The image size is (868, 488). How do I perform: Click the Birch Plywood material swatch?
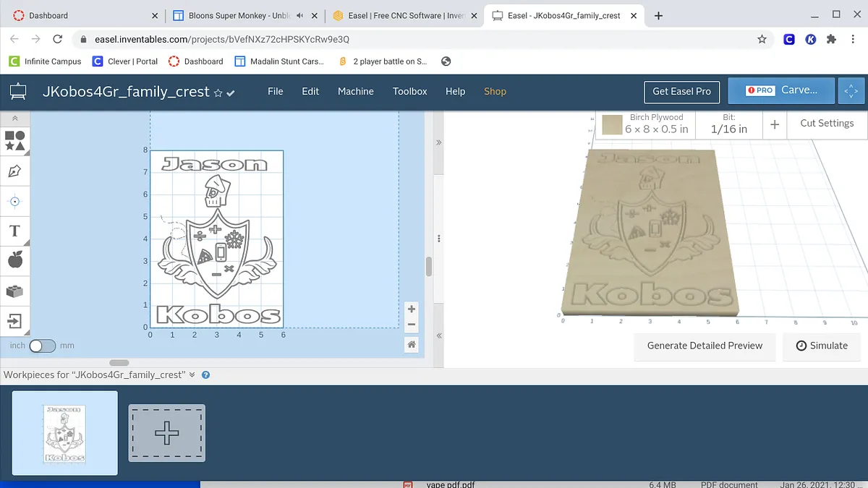tap(613, 124)
